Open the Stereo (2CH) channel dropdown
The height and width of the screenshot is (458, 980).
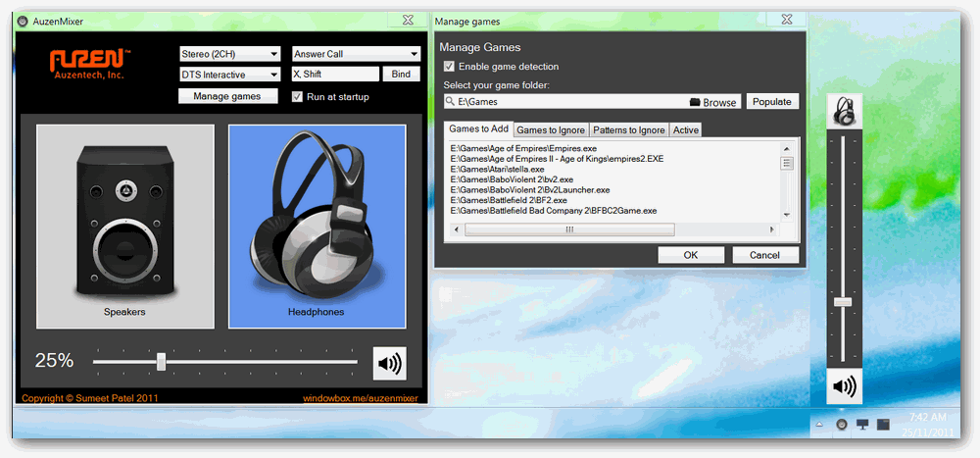pos(229,54)
